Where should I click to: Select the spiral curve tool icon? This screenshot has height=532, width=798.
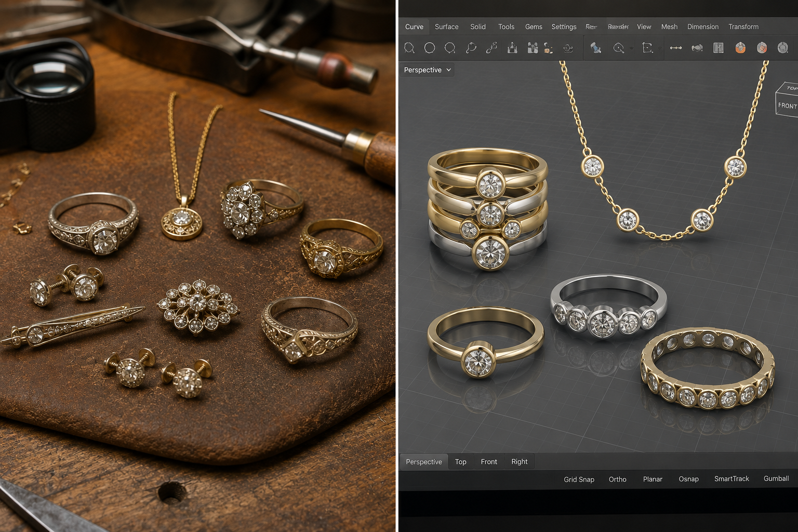568,48
